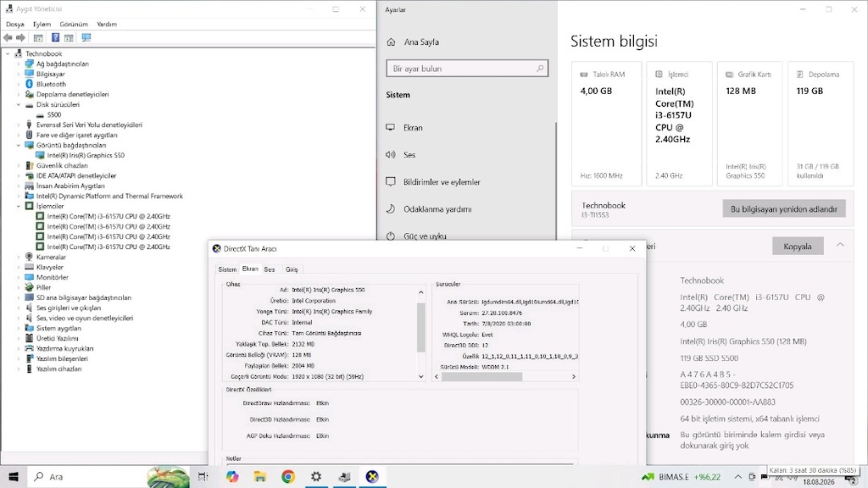The image size is (868, 488).
Task: Click the Kopyala button in Settings
Action: [798, 247]
